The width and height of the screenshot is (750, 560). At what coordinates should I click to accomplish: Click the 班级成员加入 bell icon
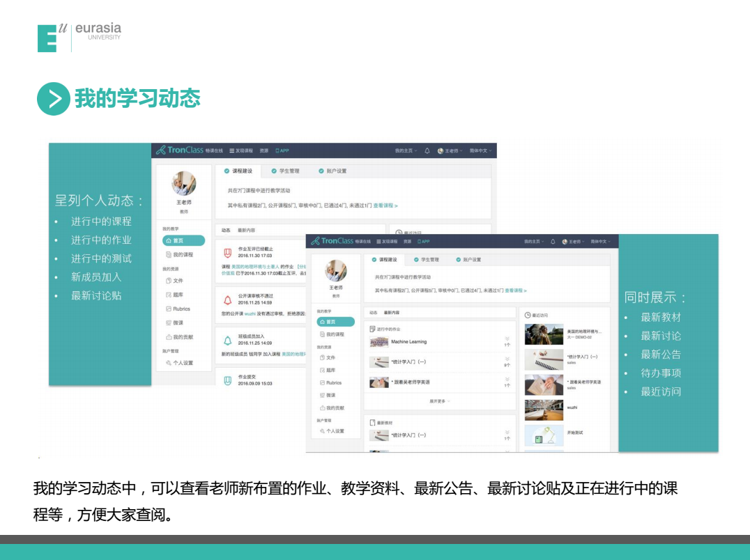[228, 341]
